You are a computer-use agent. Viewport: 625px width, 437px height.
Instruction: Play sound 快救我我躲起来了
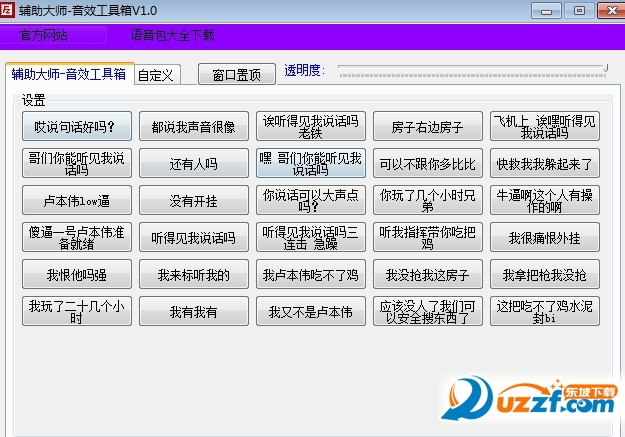click(x=544, y=163)
